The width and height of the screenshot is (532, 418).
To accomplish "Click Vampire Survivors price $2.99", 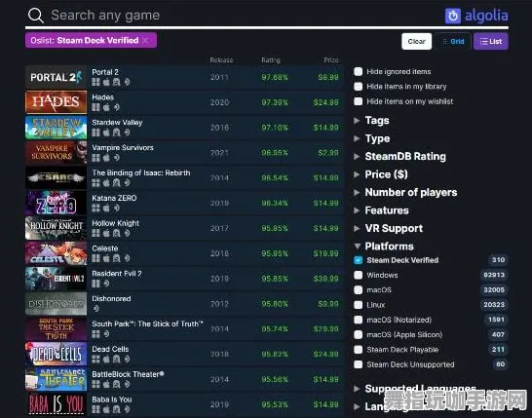I will click(x=328, y=153).
